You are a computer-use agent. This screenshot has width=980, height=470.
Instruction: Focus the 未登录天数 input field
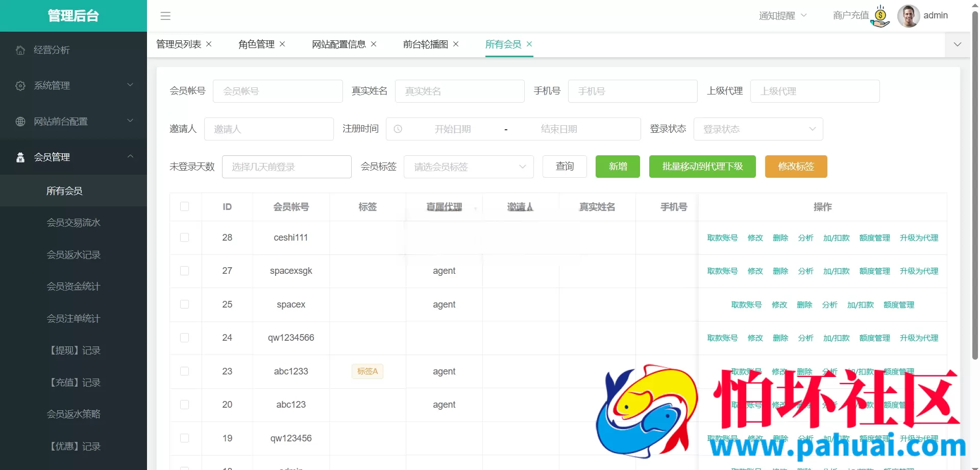pos(286,167)
